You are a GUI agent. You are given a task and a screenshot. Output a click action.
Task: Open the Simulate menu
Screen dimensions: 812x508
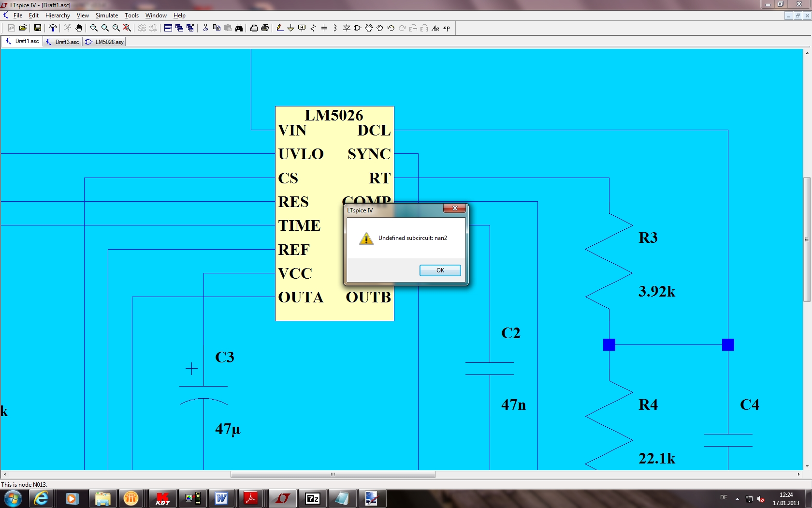click(x=106, y=15)
